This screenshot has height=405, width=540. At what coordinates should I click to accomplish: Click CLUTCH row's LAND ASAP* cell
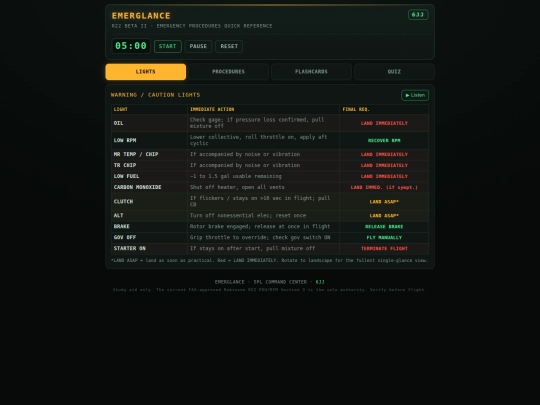384,202
